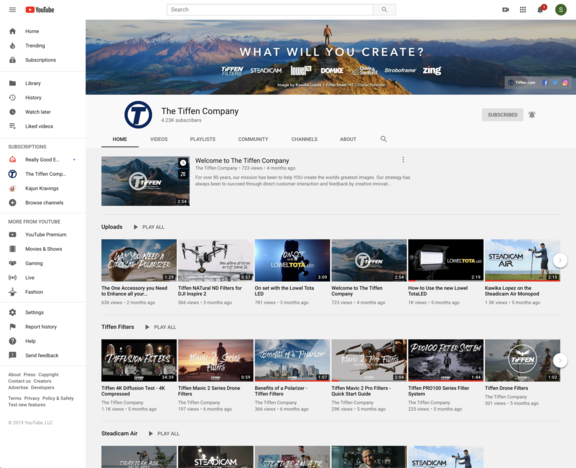The image size is (576, 468).
Task: Open the notifications bell in header
Action: tap(540, 10)
